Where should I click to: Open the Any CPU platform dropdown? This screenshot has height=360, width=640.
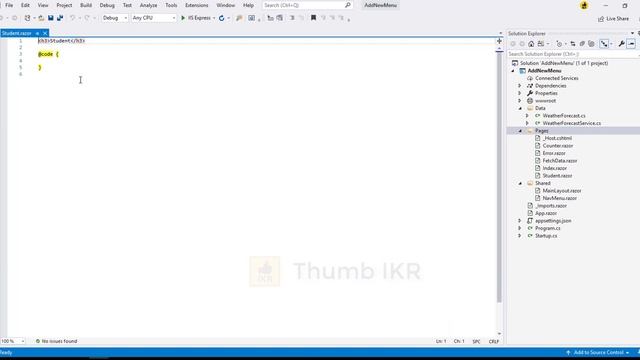[154, 18]
